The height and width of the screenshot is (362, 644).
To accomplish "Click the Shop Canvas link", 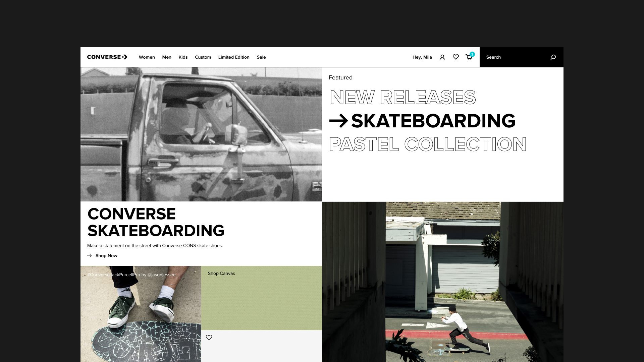I will click(221, 274).
